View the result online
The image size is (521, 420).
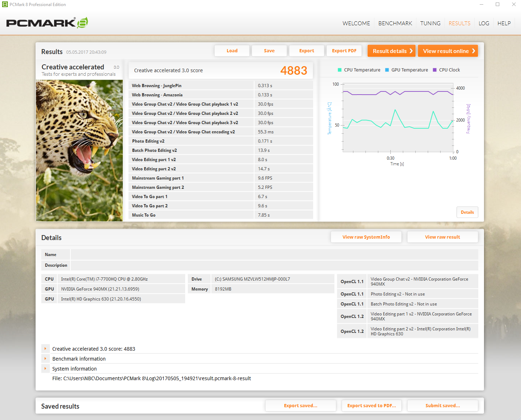(448, 51)
